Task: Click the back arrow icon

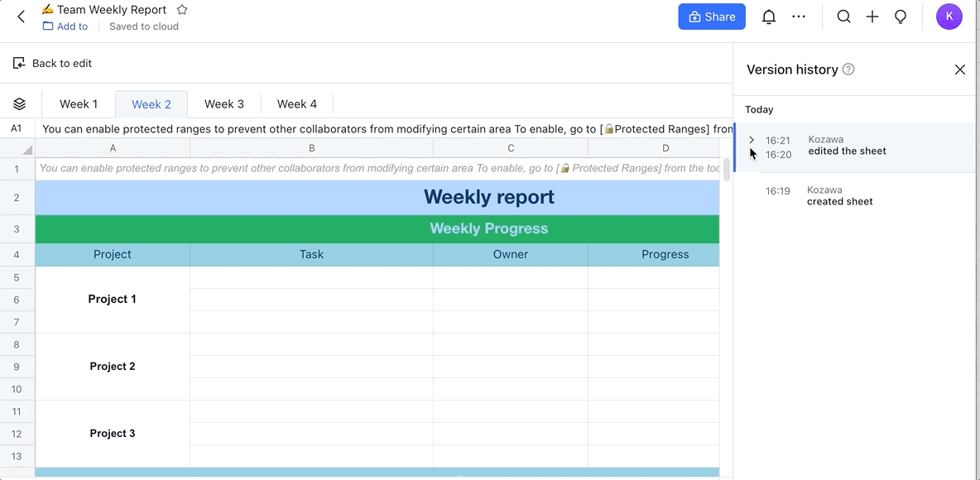Action: coord(22,17)
